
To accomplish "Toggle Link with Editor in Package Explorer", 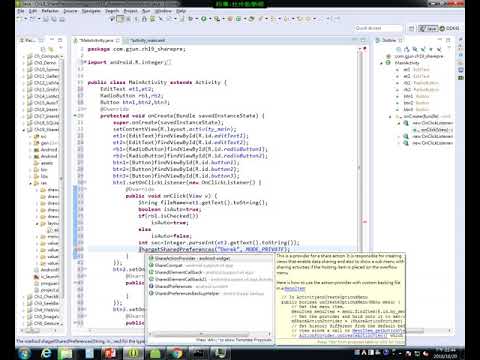I will (x=51, y=49).
